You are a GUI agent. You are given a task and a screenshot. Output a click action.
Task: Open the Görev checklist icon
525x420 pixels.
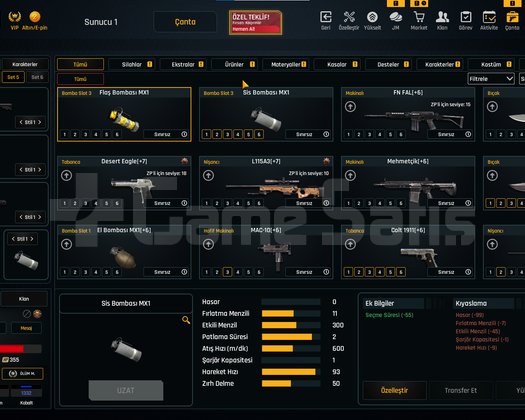coord(465,17)
